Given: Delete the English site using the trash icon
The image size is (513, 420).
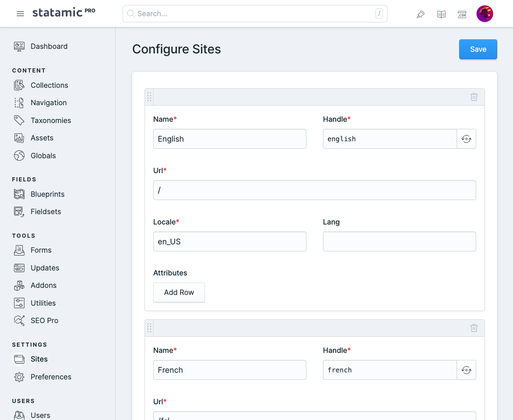Looking at the screenshot, I should pyautogui.click(x=474, y=97).
